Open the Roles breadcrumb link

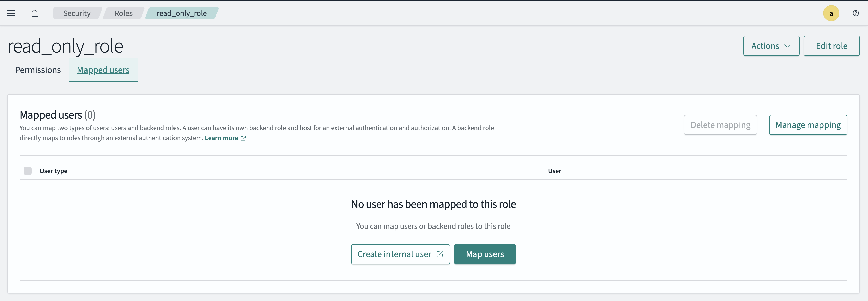[123, 13]
